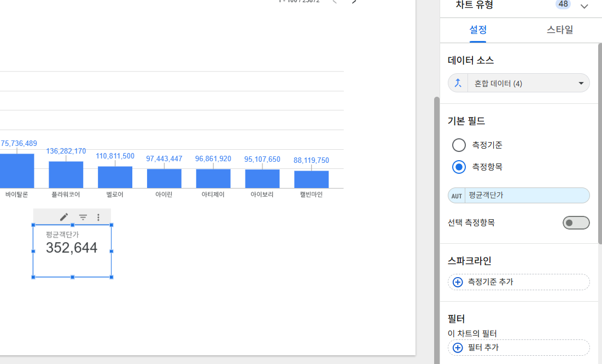The height and width of the screenshot is (364, 602).
Task: Click the 캘빈마인 bar in the chart
Action: (311, 179)
